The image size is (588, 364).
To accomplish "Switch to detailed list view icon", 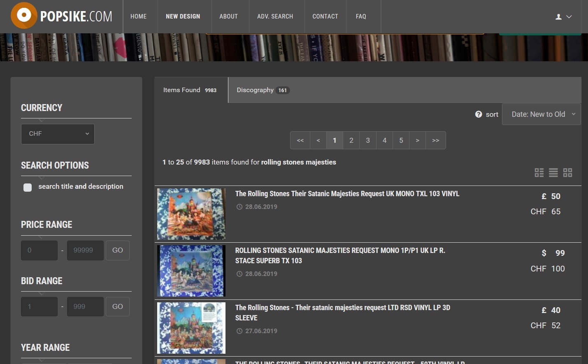I will tap(539, 173).
